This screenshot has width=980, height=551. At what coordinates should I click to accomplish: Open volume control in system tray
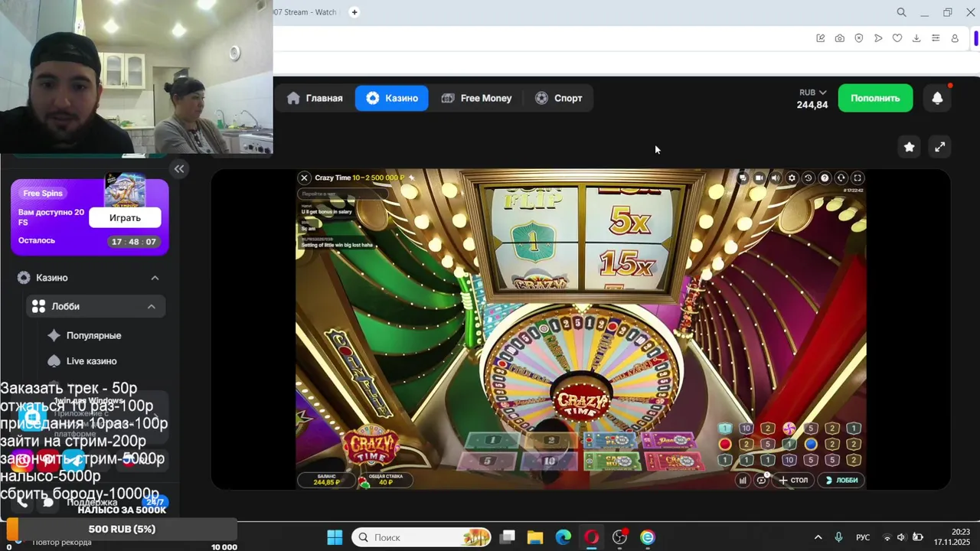(x=901, y=537)
